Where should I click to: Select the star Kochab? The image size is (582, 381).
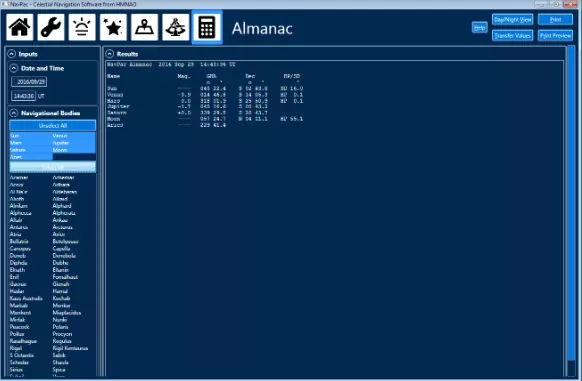(61, 299)
